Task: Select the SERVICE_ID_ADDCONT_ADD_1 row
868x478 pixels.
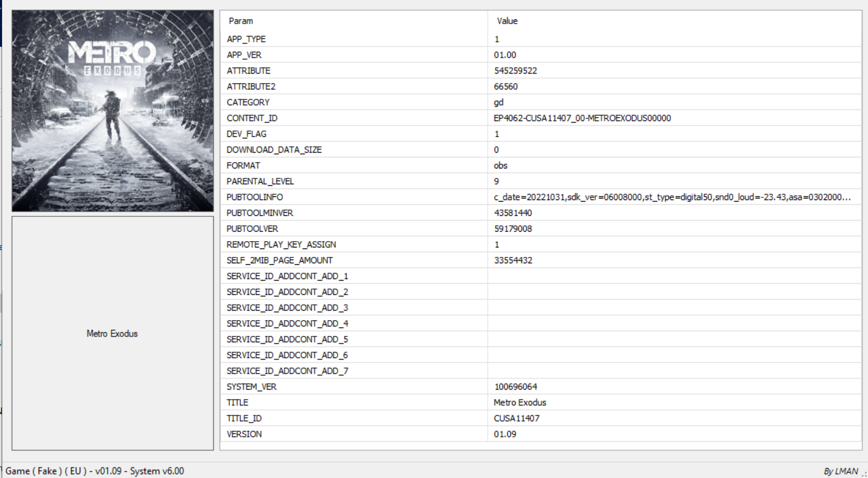Action: (x=541, y=276)
